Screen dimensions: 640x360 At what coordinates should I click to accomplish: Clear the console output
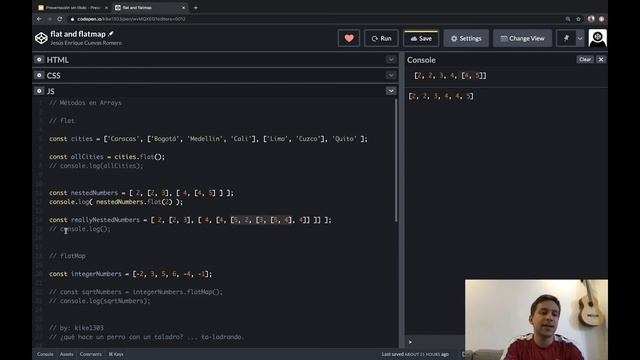[x=585, y=60]
